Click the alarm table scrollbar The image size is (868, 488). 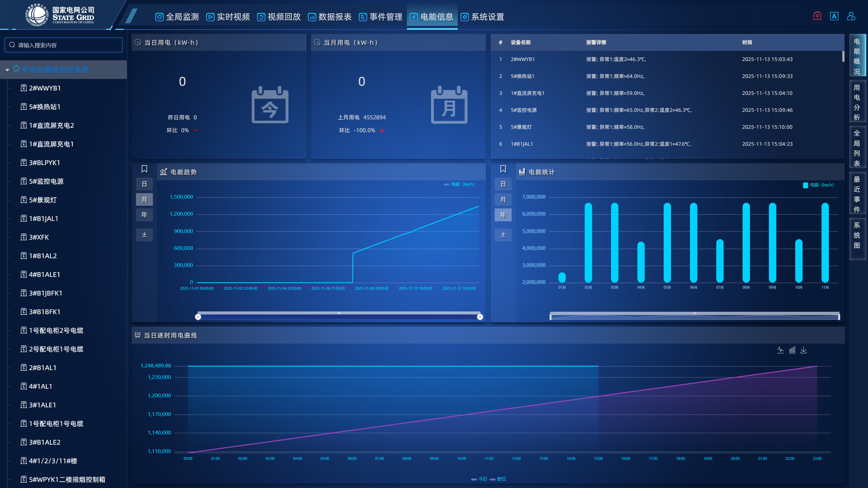pyautogui.click(x=843, y=56)
